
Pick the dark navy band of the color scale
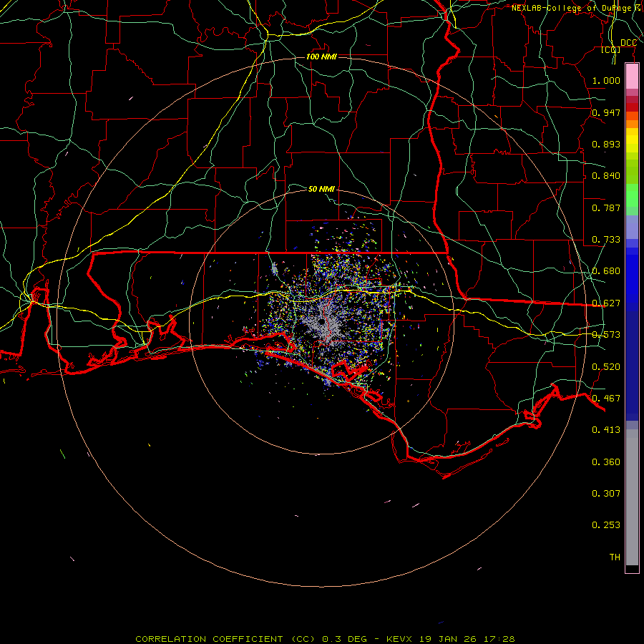point(632,361)
